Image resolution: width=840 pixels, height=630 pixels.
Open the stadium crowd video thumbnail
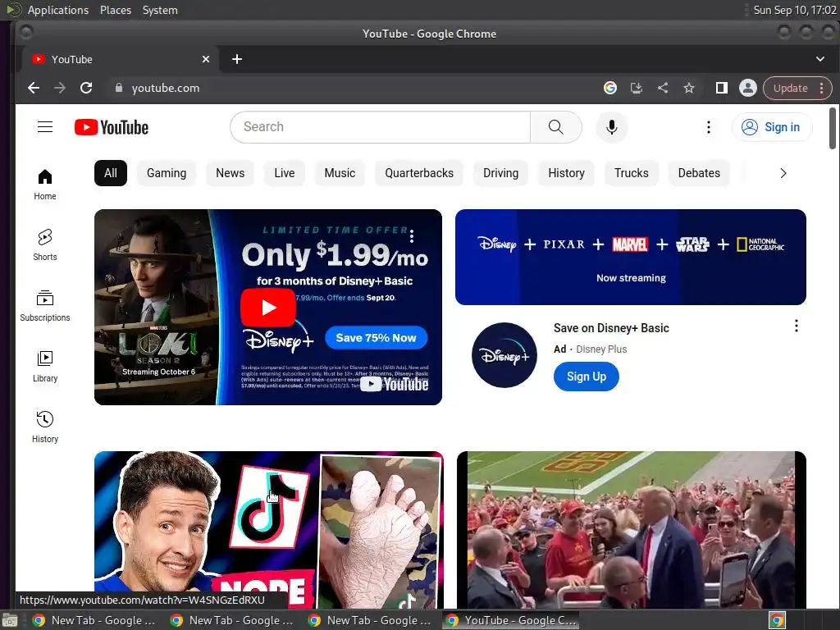coord(631,529)
